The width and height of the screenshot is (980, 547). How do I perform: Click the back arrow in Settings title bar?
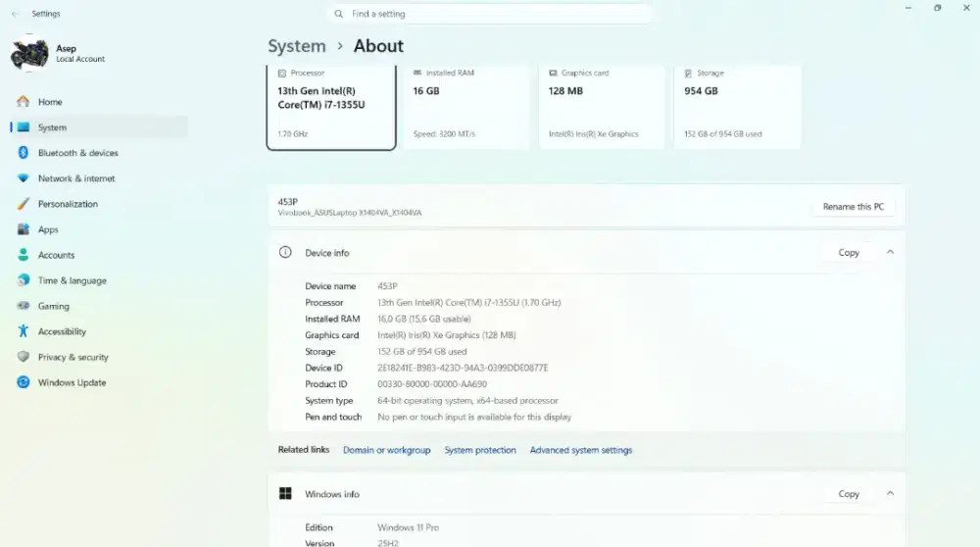[15, 14]
